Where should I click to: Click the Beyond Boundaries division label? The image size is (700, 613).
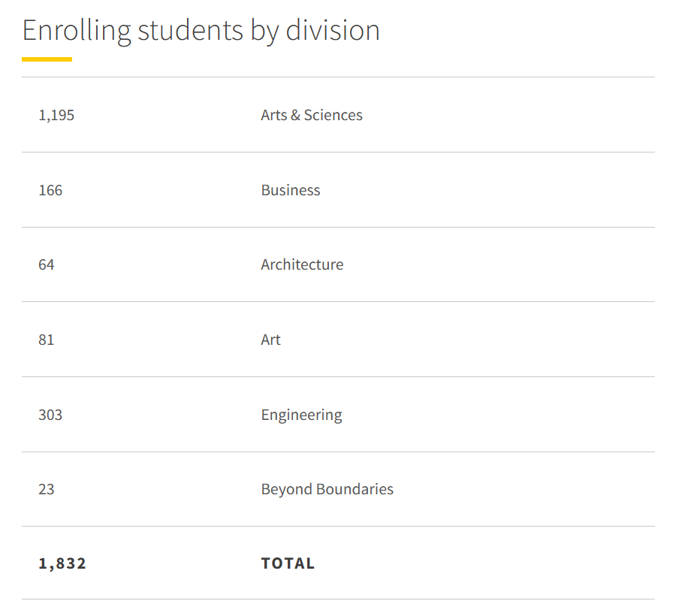327,489
